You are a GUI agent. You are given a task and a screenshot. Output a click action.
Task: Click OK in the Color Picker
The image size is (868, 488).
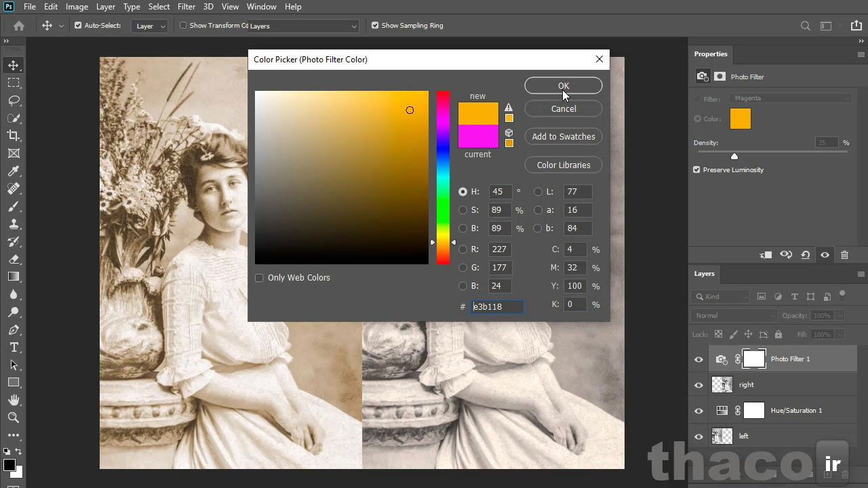tap(564, 85)
